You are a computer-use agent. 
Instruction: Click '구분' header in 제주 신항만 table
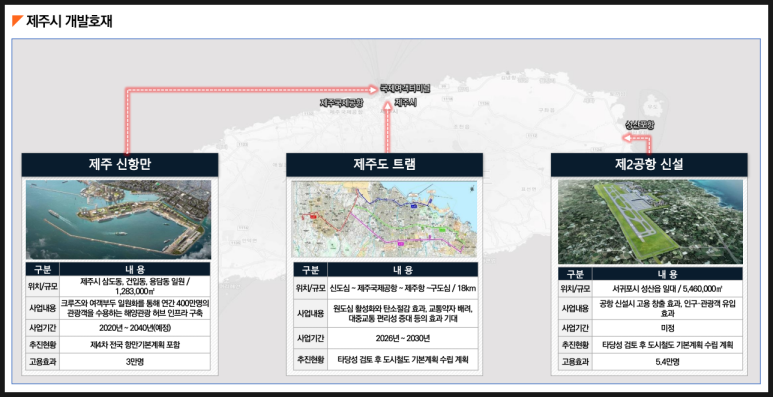[x=42, y=269]
